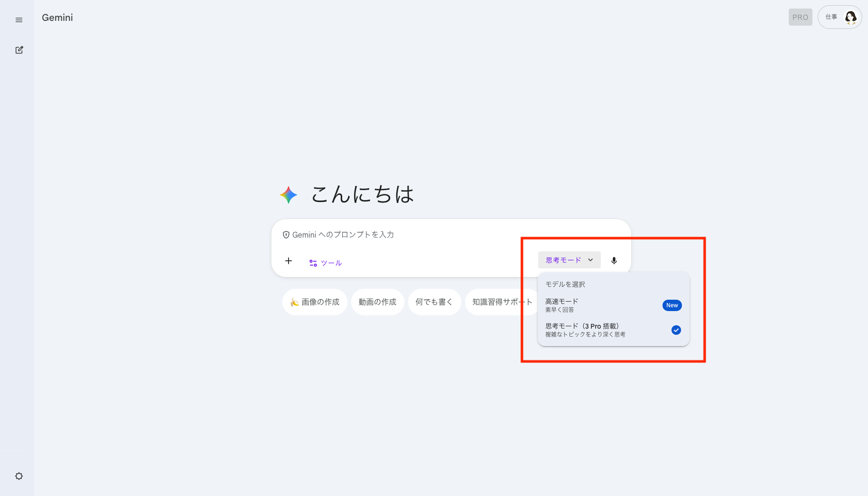Click the microphone icon for voice input

tap(614, 260)
